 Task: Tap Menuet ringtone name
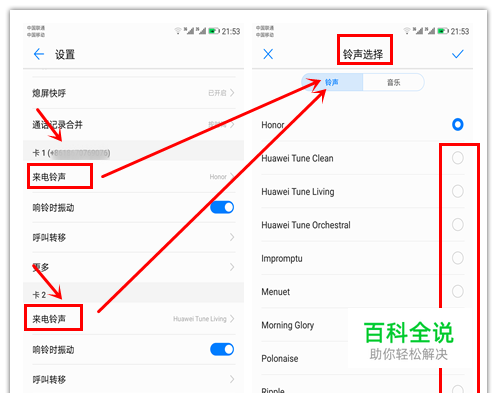[x=276, y=292]
